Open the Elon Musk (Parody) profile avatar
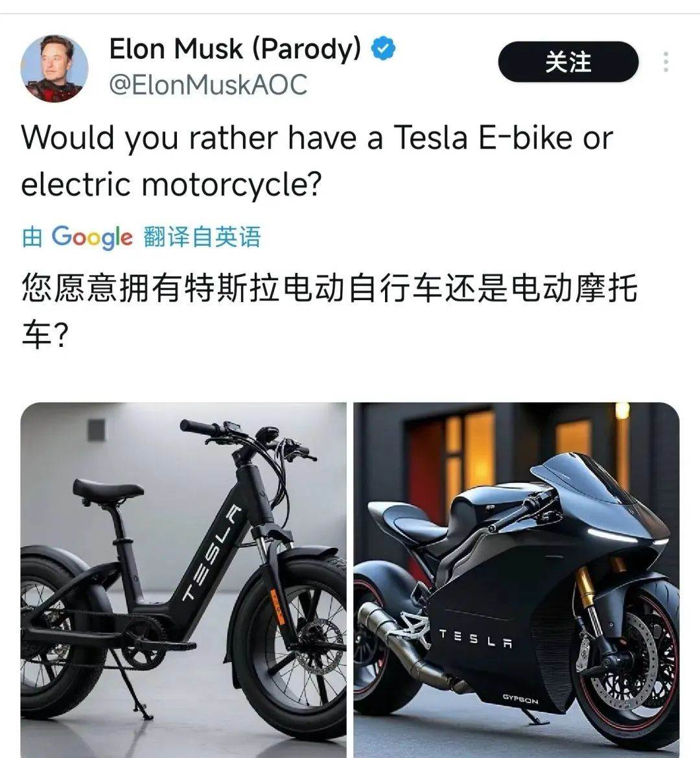700x758 pixels. point(54,69)
